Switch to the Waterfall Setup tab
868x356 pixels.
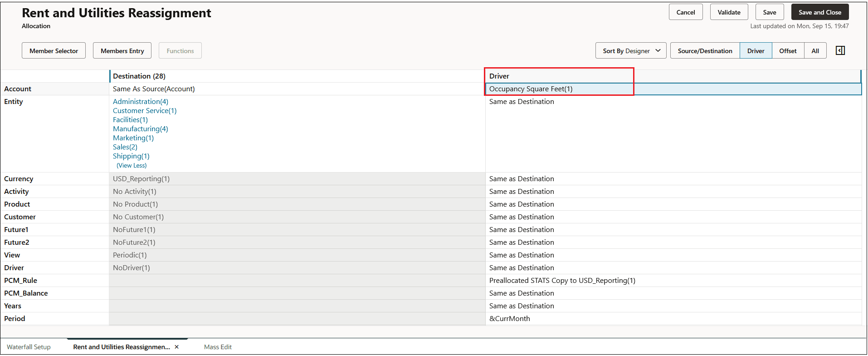click(x=29, y=347)
